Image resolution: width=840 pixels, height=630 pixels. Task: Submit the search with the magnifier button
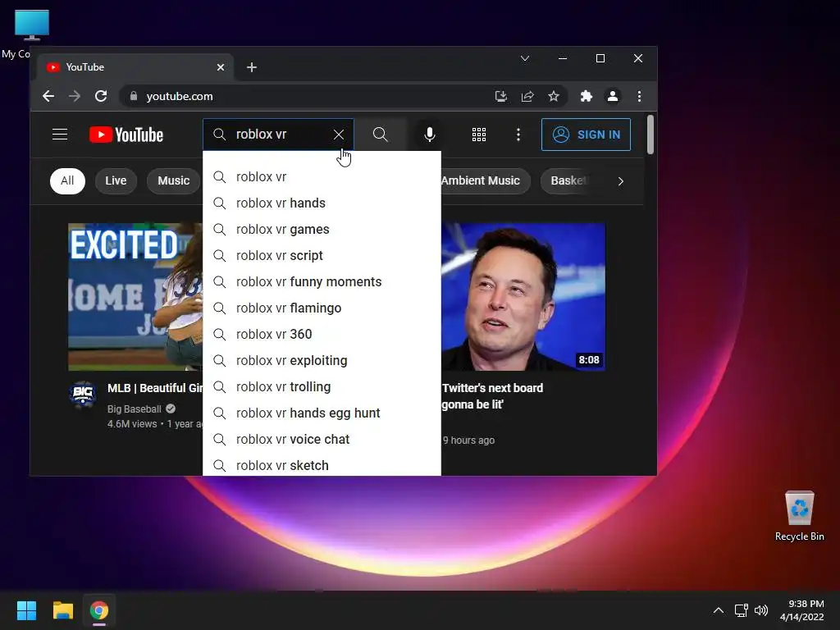tap(380, 135)
